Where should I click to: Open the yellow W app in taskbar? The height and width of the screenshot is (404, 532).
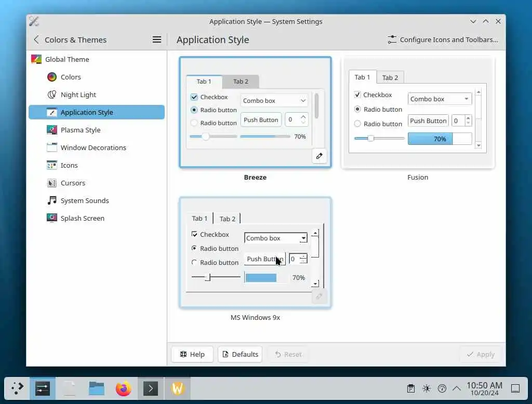click(x=178, y=388)
